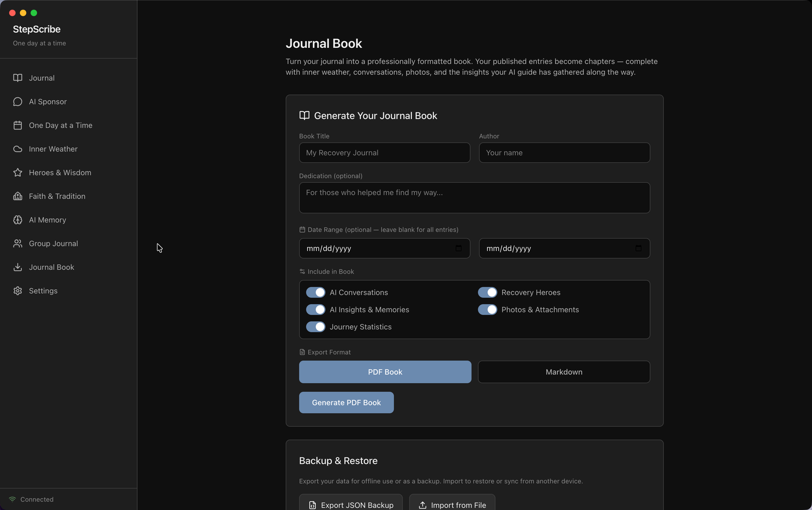Viewport: 812px width, 510px height.
Task: Click the Author name input field
Action: coord(564,153)
